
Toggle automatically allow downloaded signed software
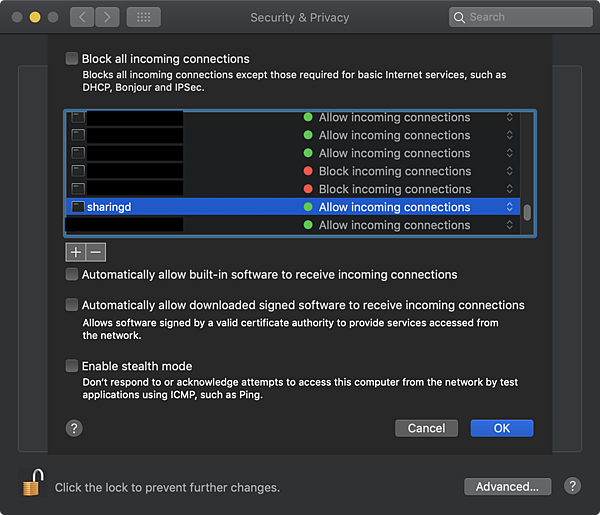[x=72, y=305]
